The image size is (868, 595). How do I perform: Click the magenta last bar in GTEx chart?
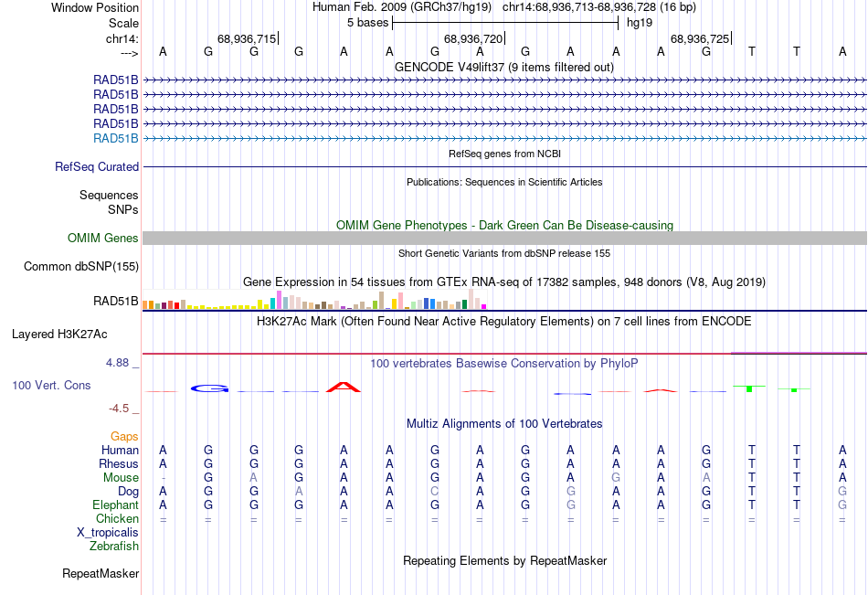tap(484, 306)
